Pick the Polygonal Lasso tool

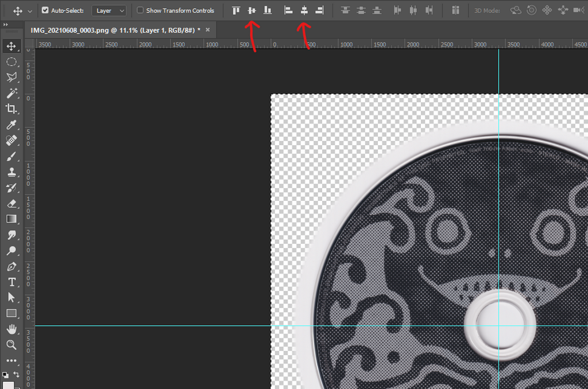click(11, 77)
